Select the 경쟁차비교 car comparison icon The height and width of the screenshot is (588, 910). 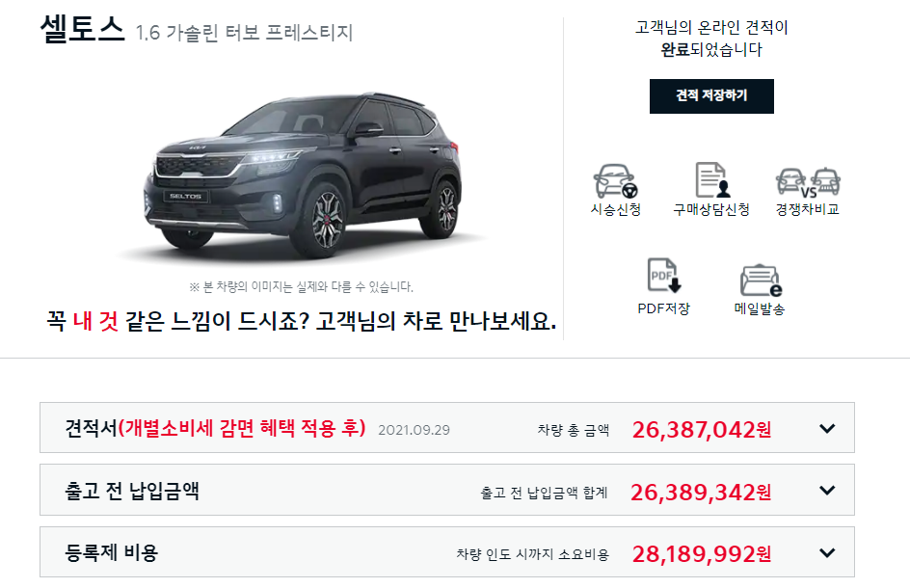[x=808, y=183]
